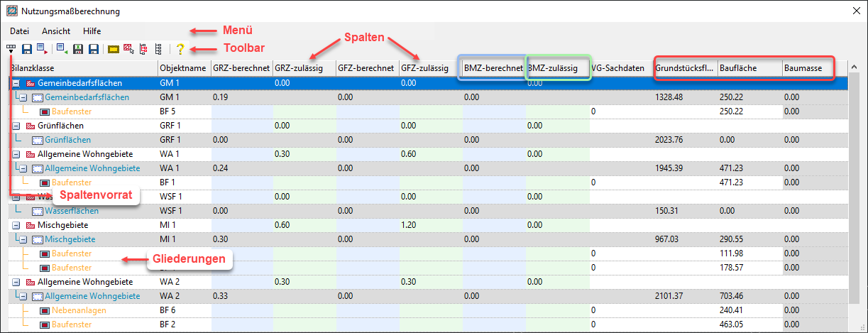
Task: Open the Datei menu
Action: [20, 31]
